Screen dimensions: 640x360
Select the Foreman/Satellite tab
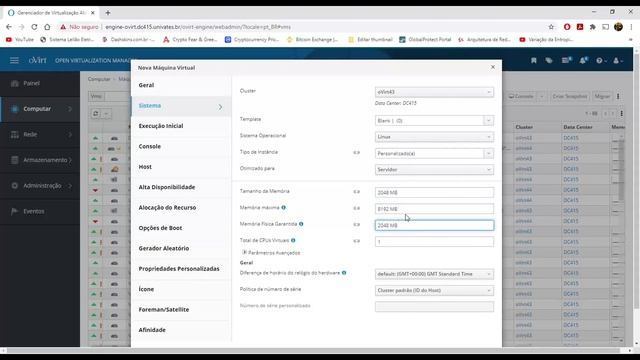pyautogui.click(x=181, y=310)
